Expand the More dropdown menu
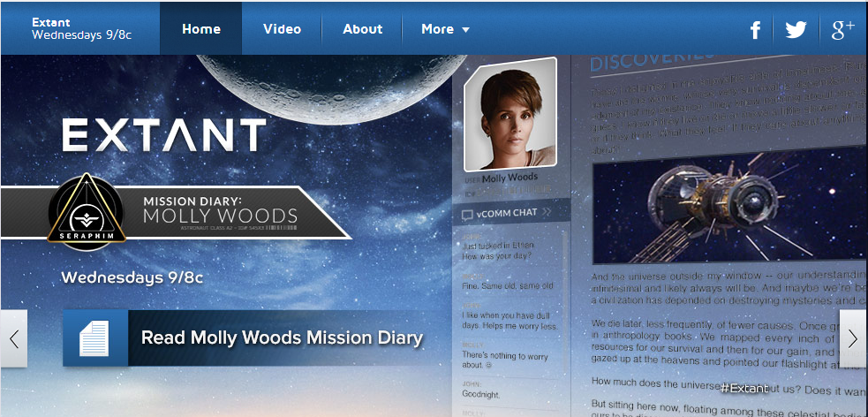This screenshot has height=417, width=868. [445, 29]
